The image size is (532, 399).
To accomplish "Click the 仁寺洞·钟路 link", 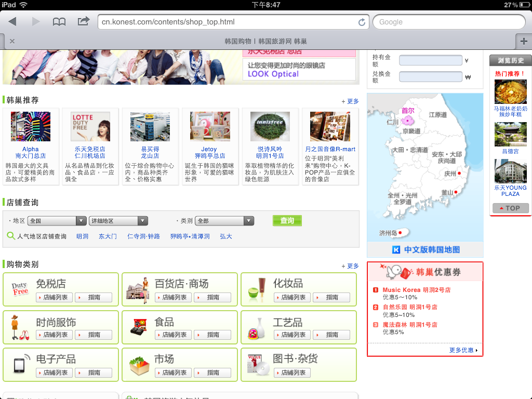I will click(x=143, y=236).
